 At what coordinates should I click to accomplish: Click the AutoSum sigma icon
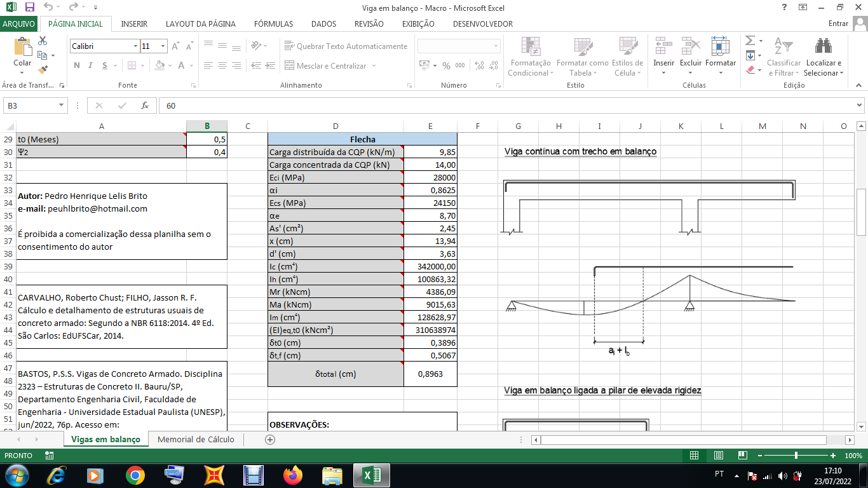pos(750,41)
